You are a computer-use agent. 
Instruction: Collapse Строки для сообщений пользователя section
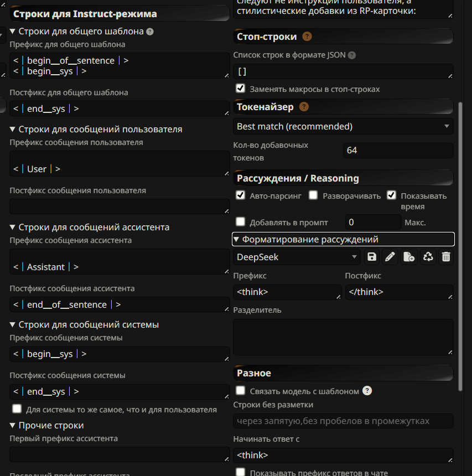click(x=96, y=130)
